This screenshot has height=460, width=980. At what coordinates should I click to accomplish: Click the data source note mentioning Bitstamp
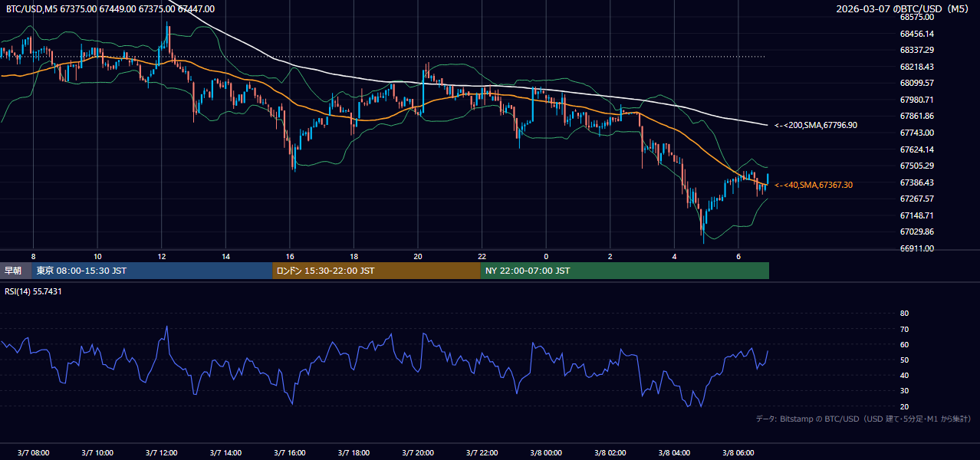(x=863, y=419)
